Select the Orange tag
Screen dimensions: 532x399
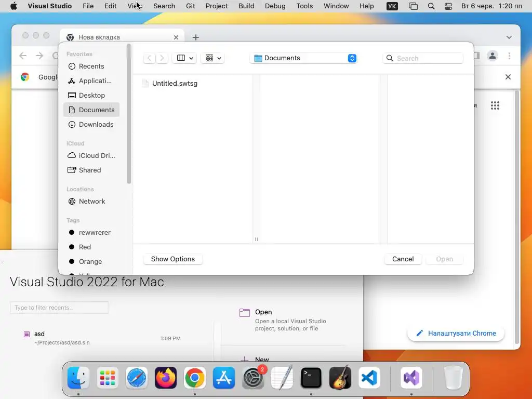(91, 262)
